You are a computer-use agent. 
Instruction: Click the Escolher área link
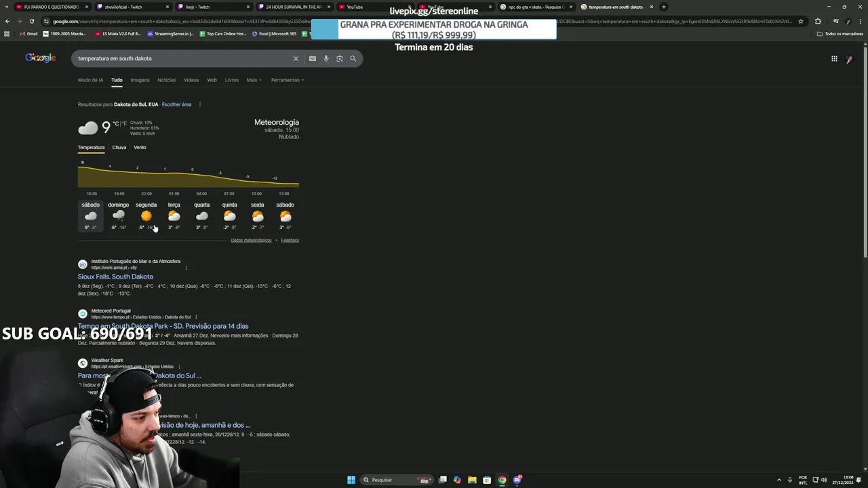tap(176, 104)
